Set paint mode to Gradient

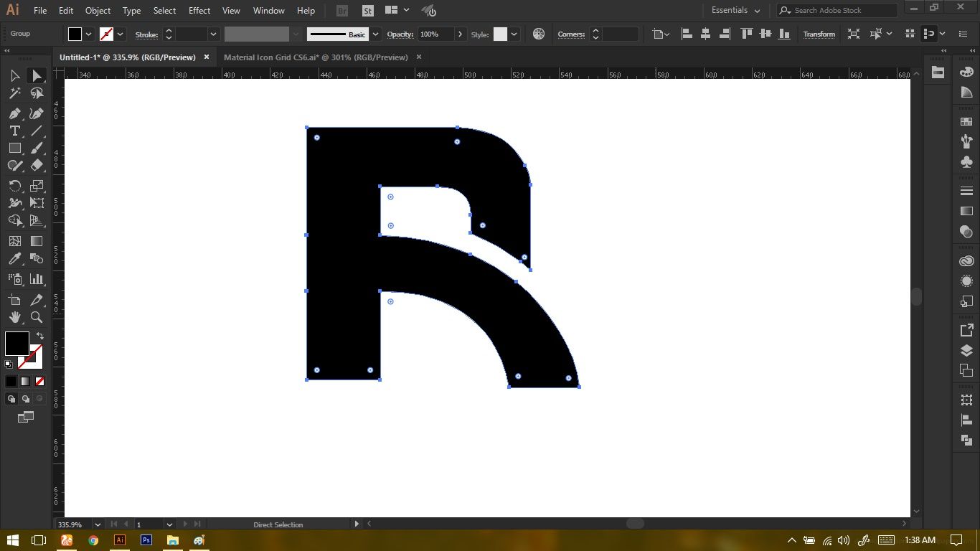(x=26, y=382)
